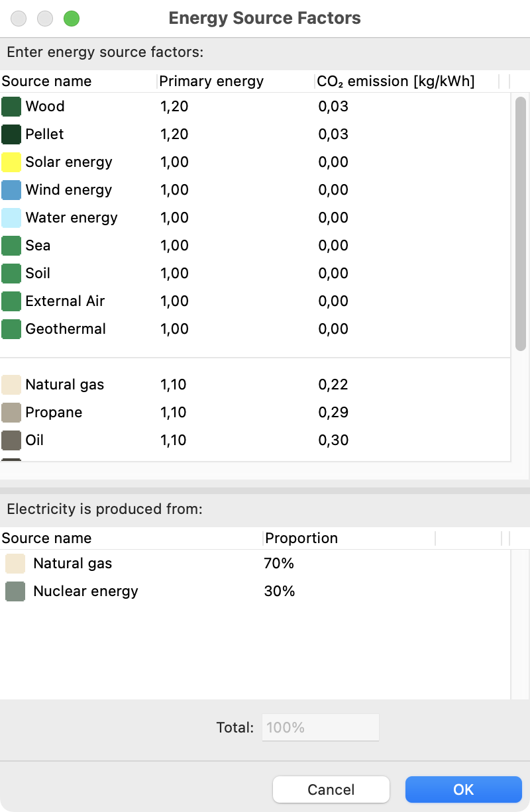Select the Propane color swatch
The image size is (530, 812).
coord(11,413)
